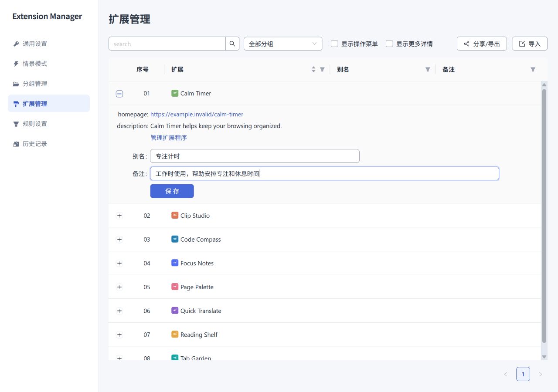Click the 保存 button
Viewport: 558px width, 392px height.
point(172,191)
